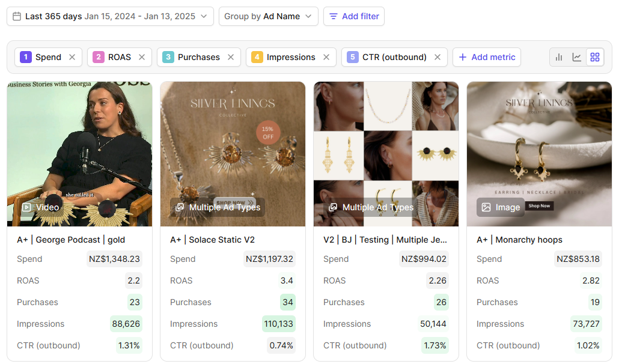This screenshot has height=364, width=619.
Task: Click CTR (outbound) value 1.31%
Action: click(x=129, y=345)
